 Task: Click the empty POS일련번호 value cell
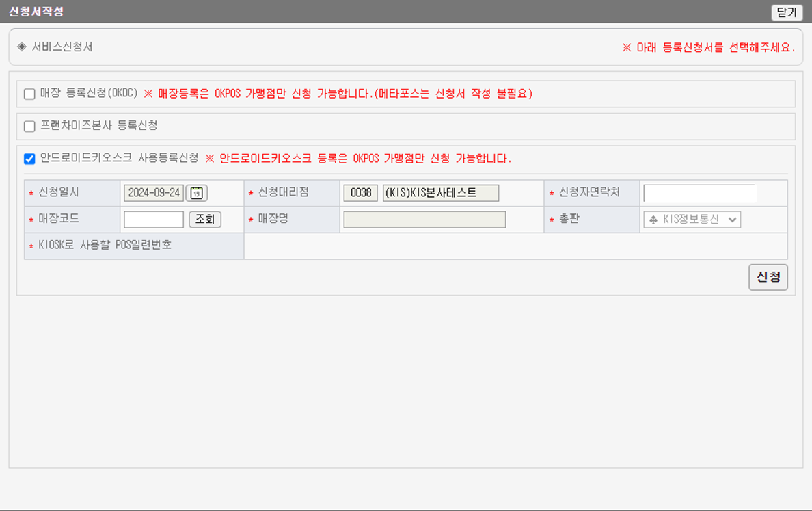(x=515, y=246)
